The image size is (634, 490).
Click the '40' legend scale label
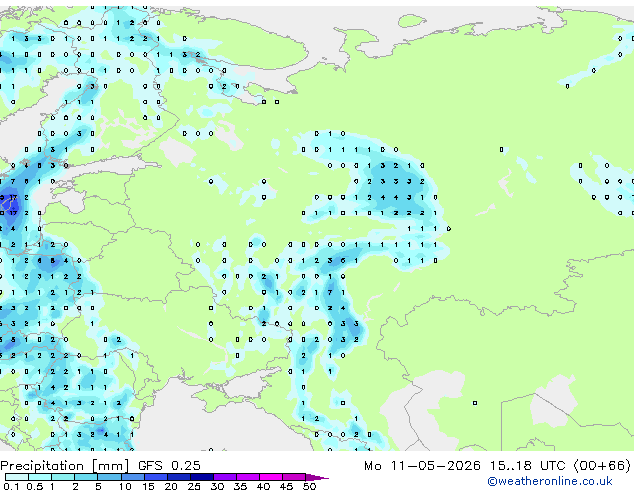263,486
